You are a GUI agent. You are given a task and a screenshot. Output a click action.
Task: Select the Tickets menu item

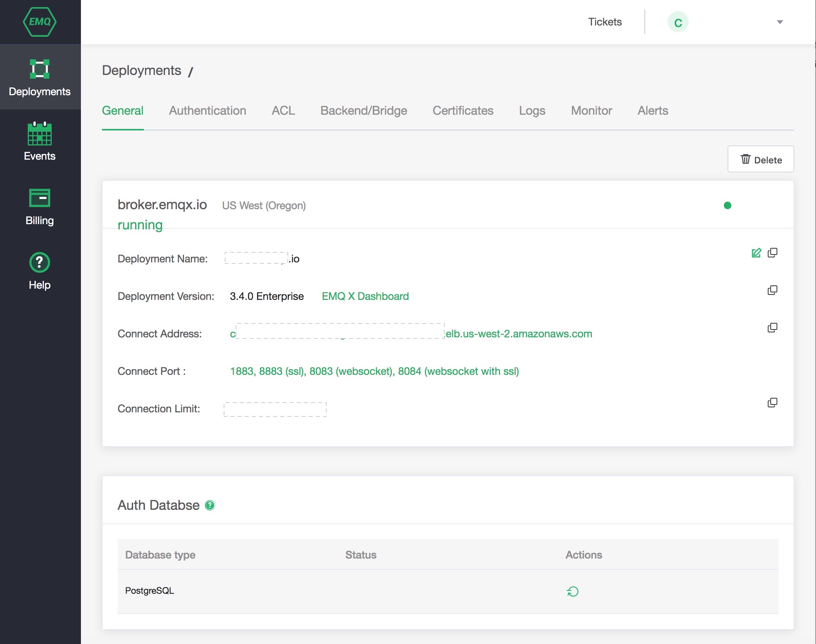click(604, 22)
